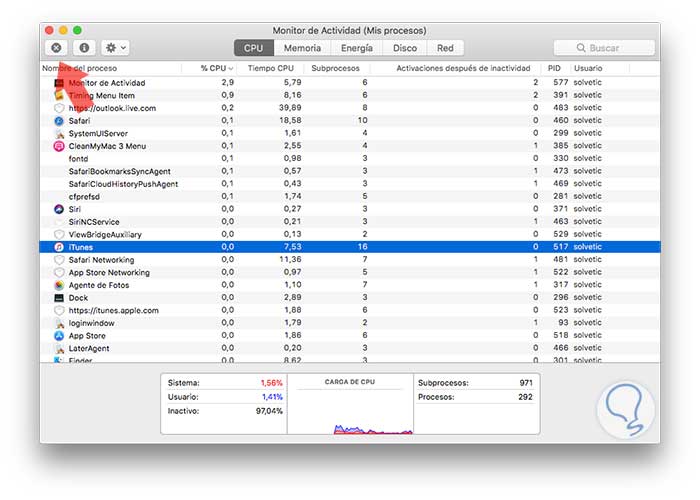Click PID 385 for CleanMyMac
Screen dimensions: 700x500
(560, 146)
